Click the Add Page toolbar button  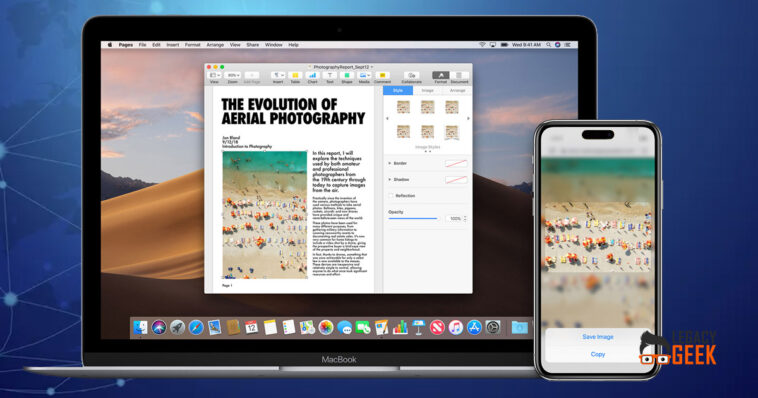[251, 75]
